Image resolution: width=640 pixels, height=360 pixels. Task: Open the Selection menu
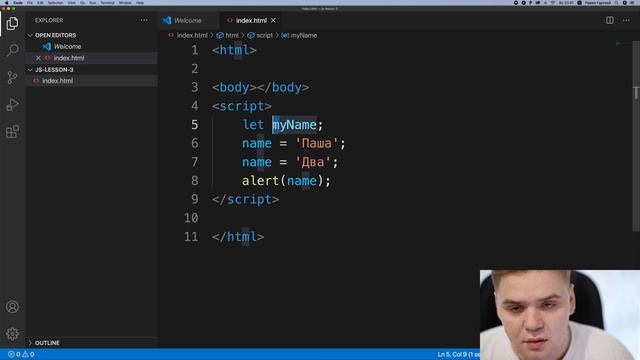tap(55, 3)
